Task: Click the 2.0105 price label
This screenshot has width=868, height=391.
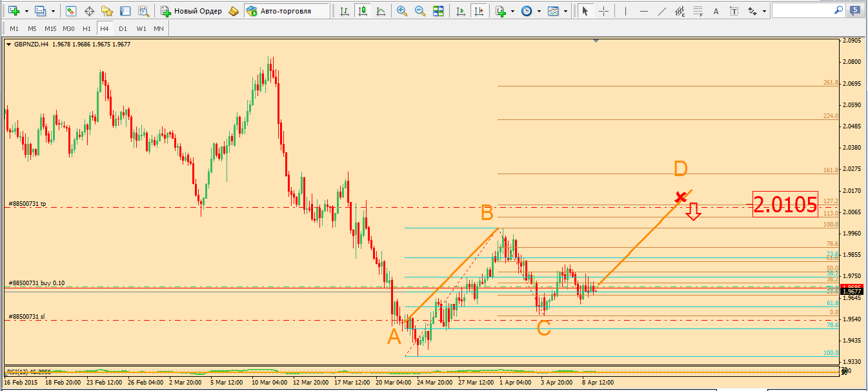Action: pyautogui.click(x=785, y=205)
